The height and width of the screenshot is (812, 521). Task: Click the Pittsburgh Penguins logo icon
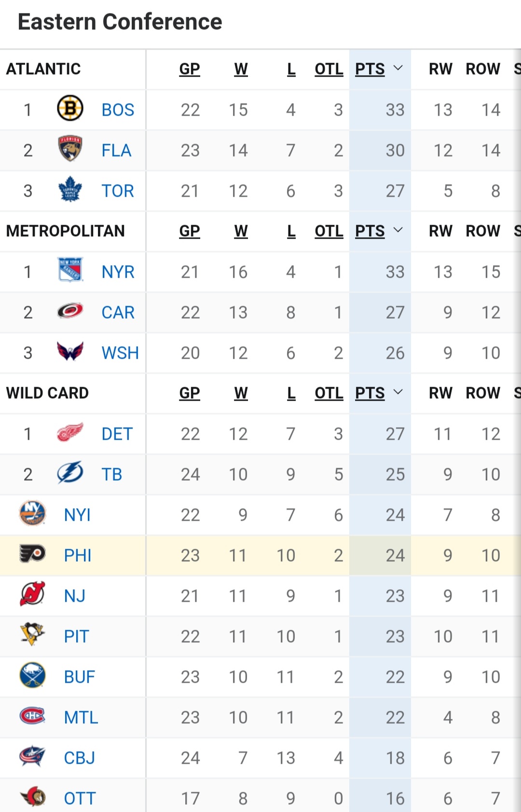(32, 635)
